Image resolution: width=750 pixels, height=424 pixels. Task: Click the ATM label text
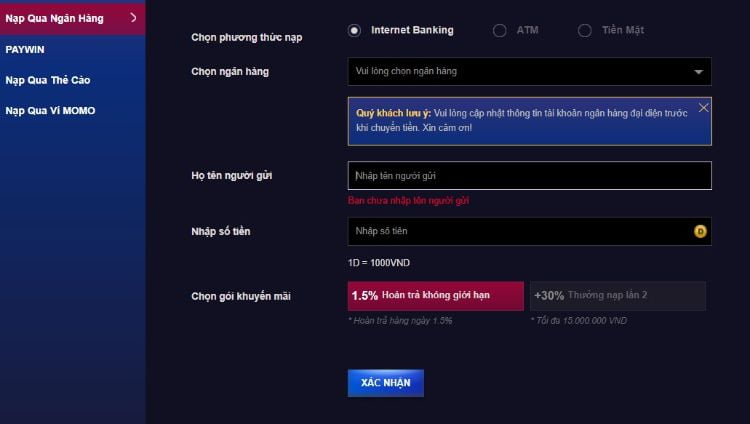tap(528, 30)
